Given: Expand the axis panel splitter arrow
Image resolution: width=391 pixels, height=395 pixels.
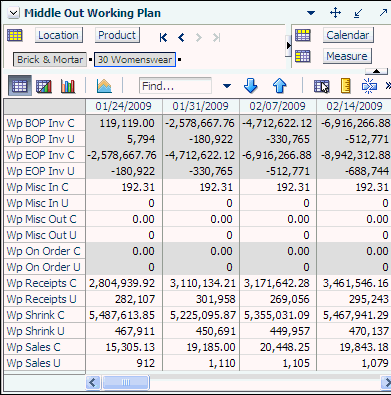Looking at the screenshot, I should [289, 45].
